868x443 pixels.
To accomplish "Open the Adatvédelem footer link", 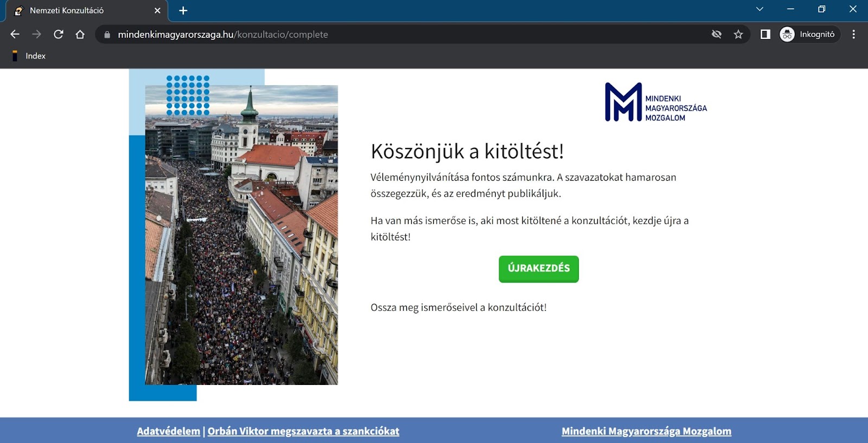I will pos(168,431).
